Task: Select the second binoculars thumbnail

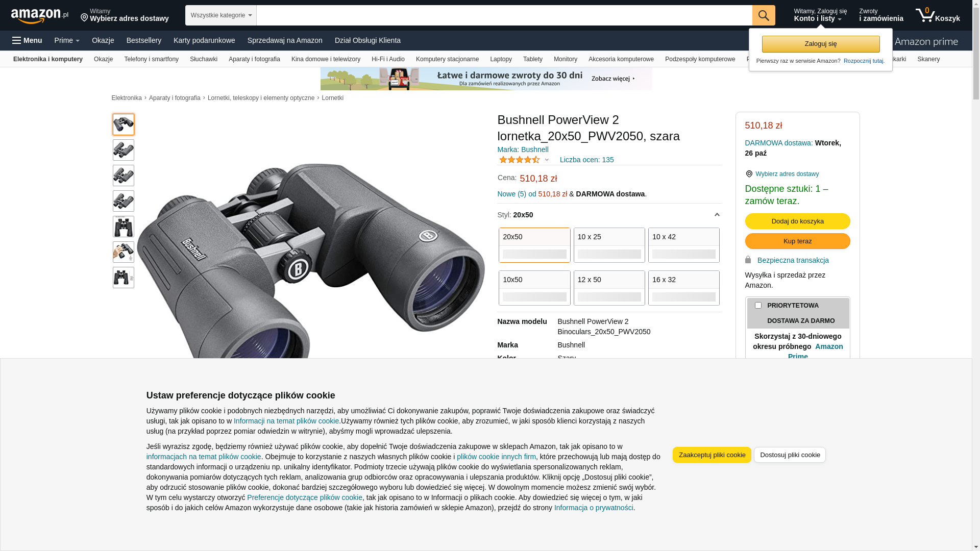Action: [124, 150]
